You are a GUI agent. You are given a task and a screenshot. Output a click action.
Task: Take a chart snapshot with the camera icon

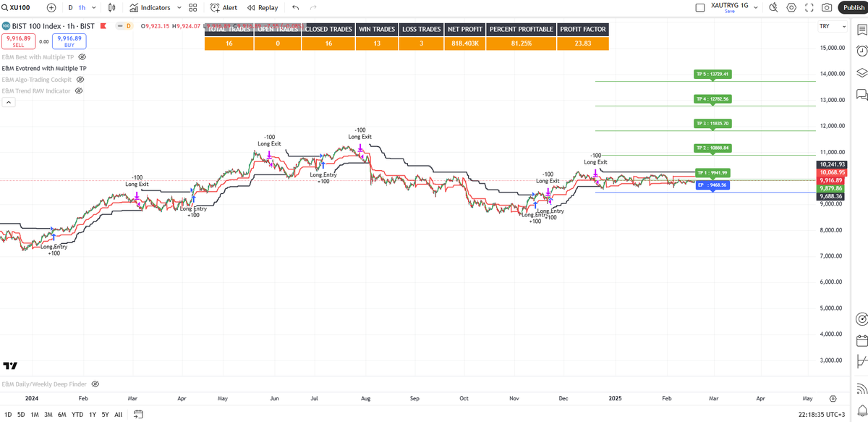(x=827, y=8)
